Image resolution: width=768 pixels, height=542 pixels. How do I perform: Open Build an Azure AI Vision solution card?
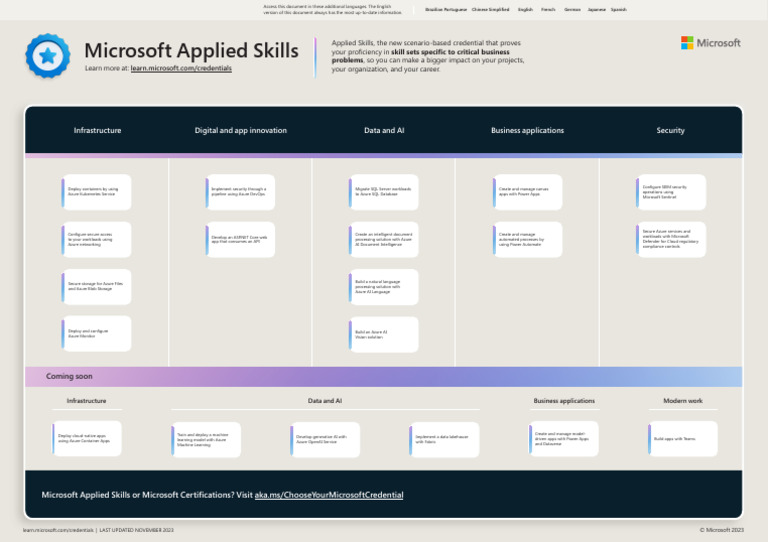pyautogui.click(x=384, y=335)
